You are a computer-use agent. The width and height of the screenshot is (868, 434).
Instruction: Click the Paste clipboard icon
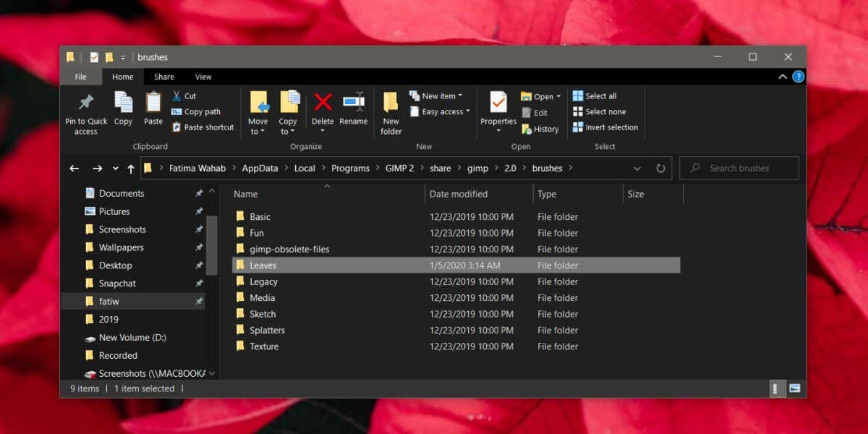[x=153, y=102]
